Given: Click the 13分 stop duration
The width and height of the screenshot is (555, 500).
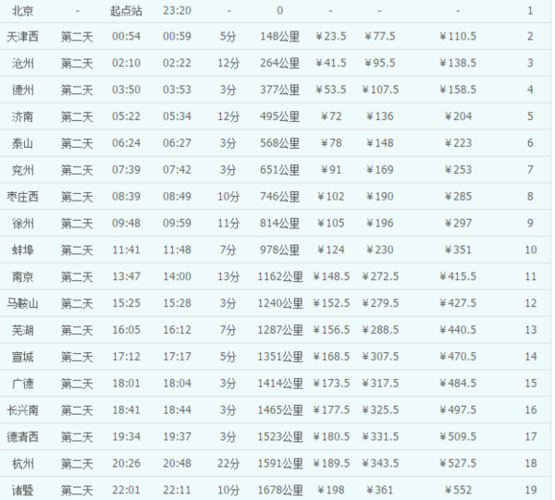Looking at the screenshot, I should pos(228,277).
